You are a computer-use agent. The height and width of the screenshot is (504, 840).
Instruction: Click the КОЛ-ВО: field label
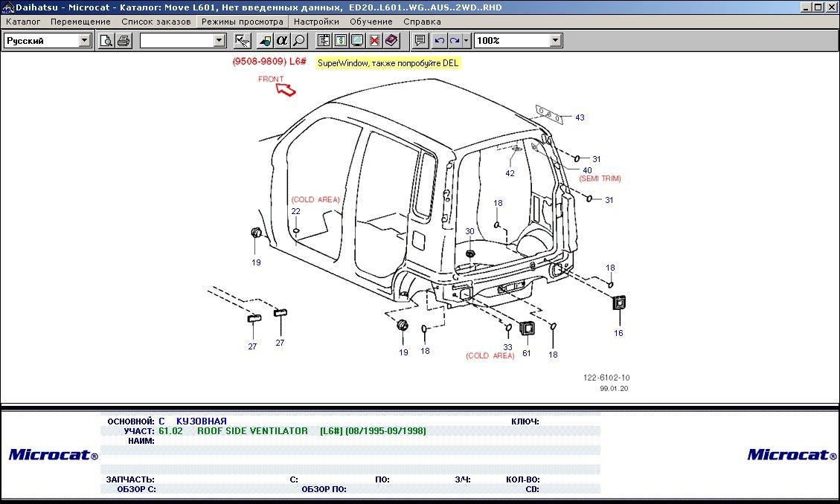pyautogui.click(x=523, y=480)
